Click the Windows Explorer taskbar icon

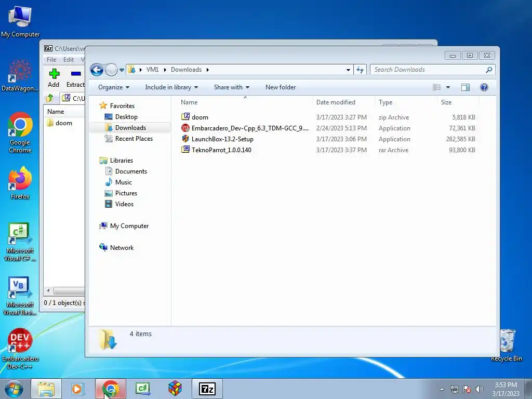pos(46,389)
